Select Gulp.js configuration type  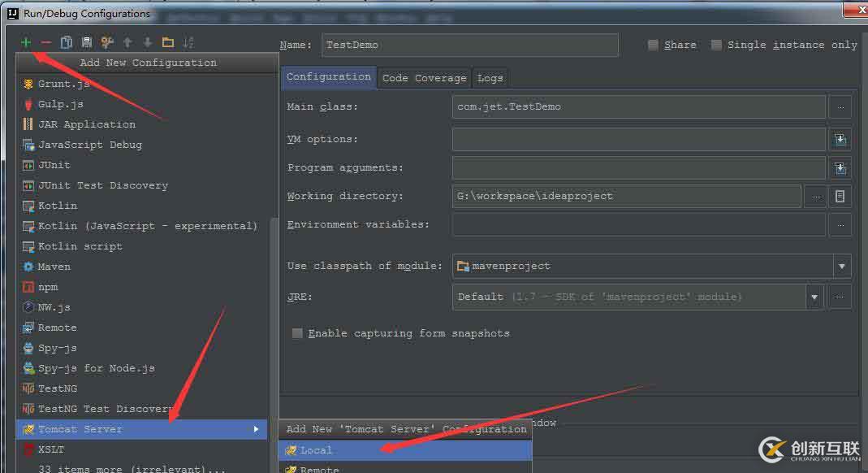(x=143, y=104)
